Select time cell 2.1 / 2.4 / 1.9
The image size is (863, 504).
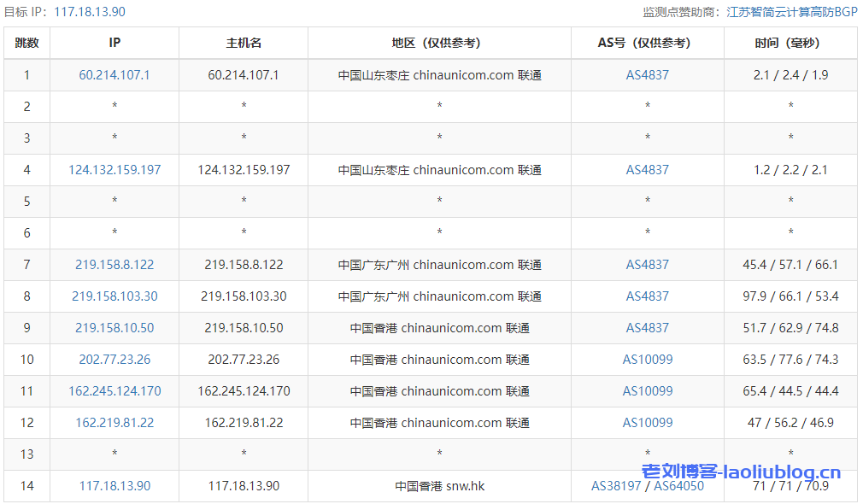[x=790, y=75]
